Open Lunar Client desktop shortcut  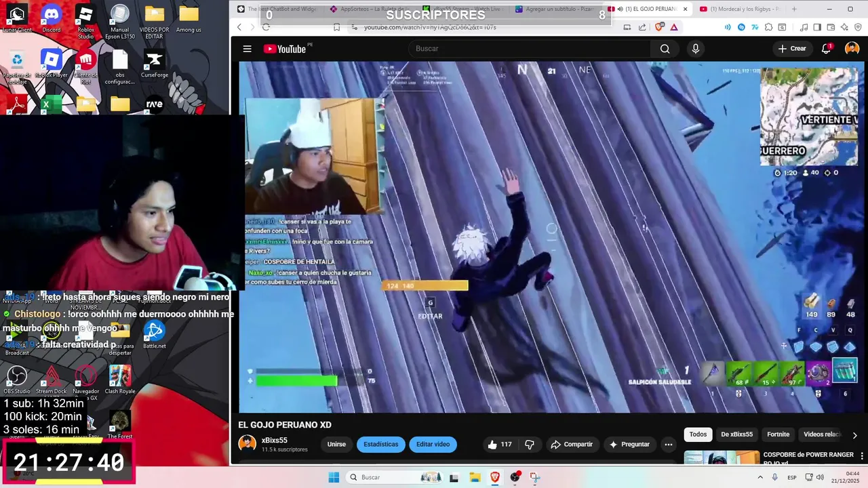17,19
